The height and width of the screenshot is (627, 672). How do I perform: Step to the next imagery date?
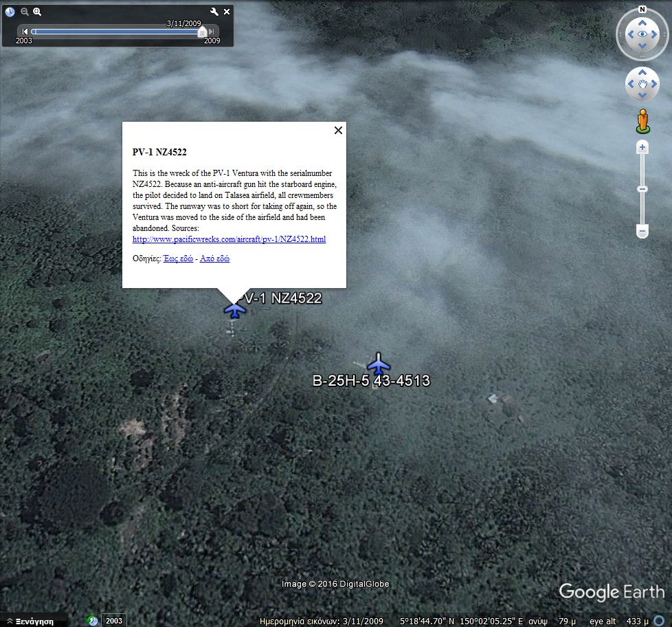211,32
